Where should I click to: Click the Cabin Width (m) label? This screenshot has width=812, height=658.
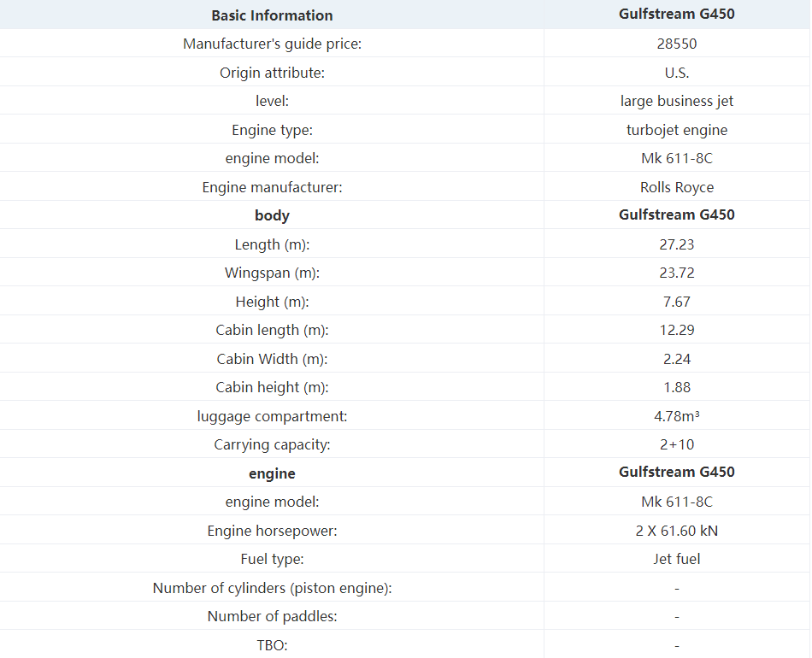coord(272,359)
